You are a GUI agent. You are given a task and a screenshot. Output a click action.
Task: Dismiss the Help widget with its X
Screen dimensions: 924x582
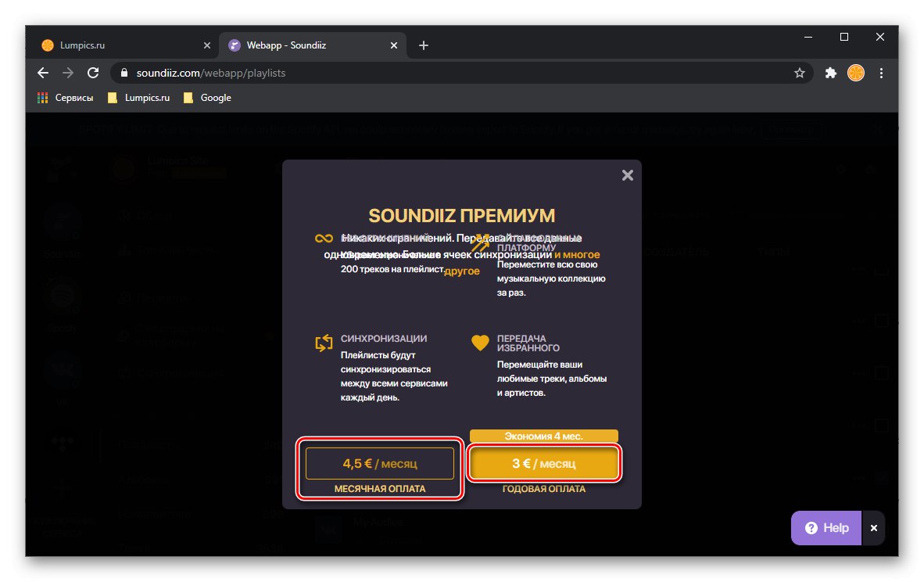(874, 528)
